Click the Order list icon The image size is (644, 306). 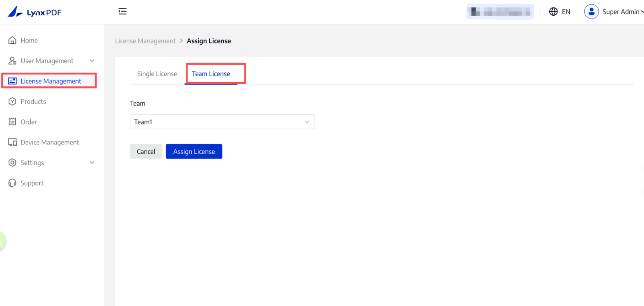tap(13, 122)
